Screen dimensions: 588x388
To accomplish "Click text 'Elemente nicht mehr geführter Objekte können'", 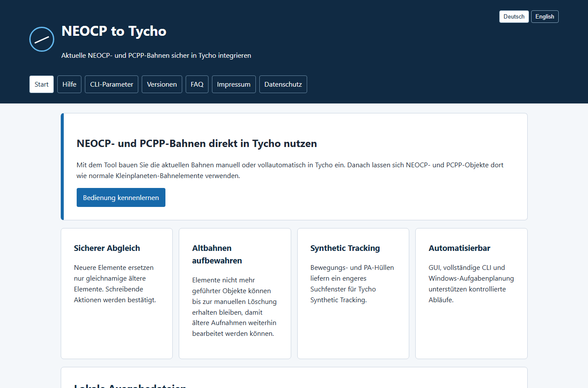I will [232, 285].
